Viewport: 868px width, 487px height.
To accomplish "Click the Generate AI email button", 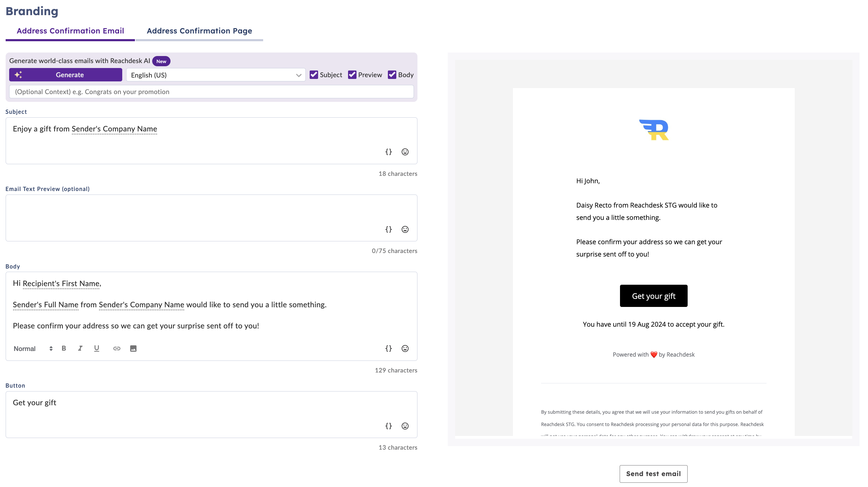I will (x=66, y=75).
